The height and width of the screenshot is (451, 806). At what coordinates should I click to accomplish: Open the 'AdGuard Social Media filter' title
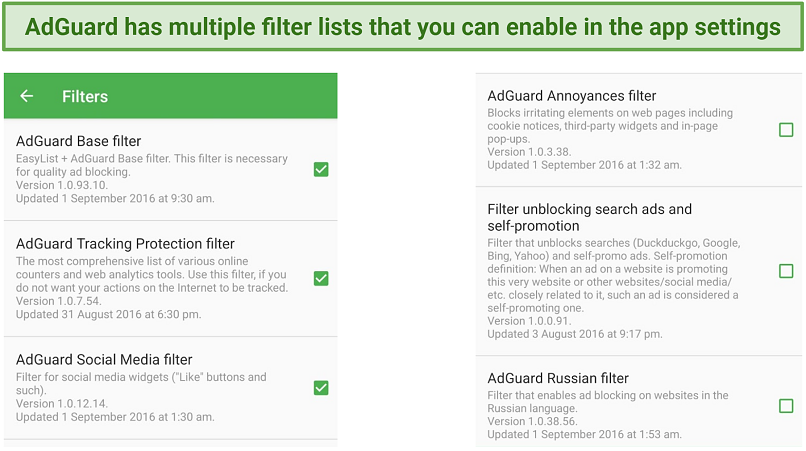coord(104,360)
